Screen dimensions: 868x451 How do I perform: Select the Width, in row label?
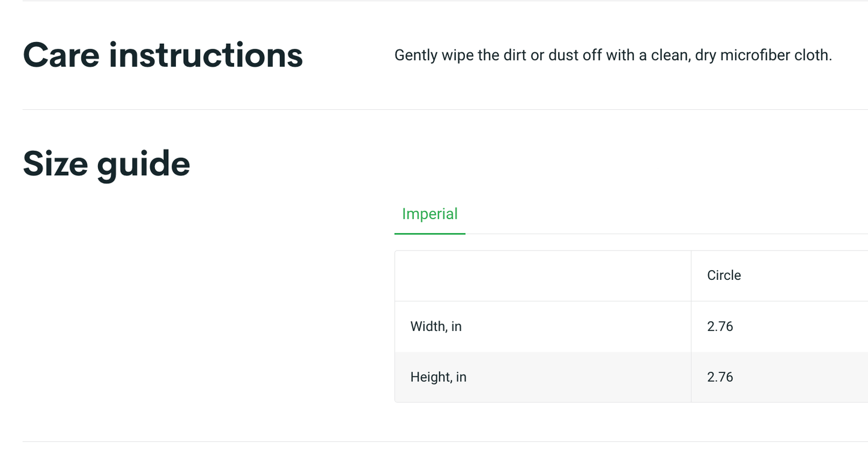pos(436,327)
